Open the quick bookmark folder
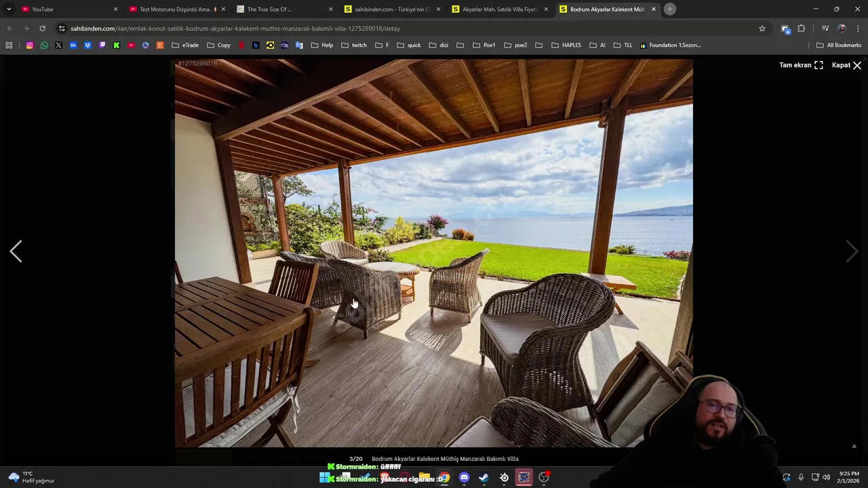The height and width of the screenshot is (488, 868). (x=409, y=45)
